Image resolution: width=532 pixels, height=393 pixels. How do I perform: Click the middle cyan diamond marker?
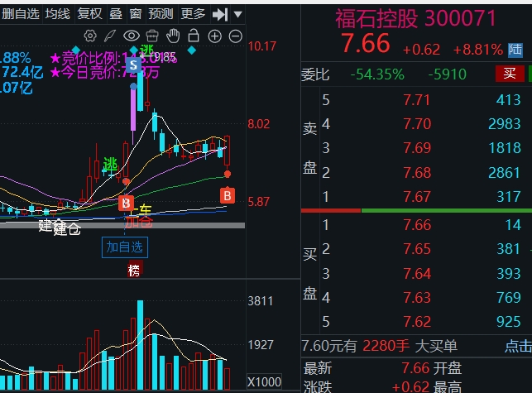point(134,50)
